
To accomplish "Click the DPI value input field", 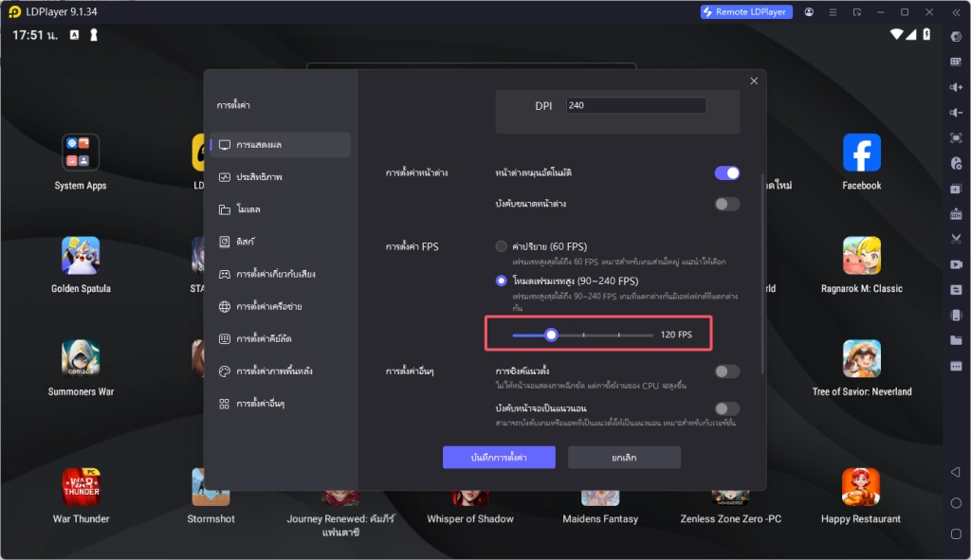I will pyautogui.click(x=635, y=104).
